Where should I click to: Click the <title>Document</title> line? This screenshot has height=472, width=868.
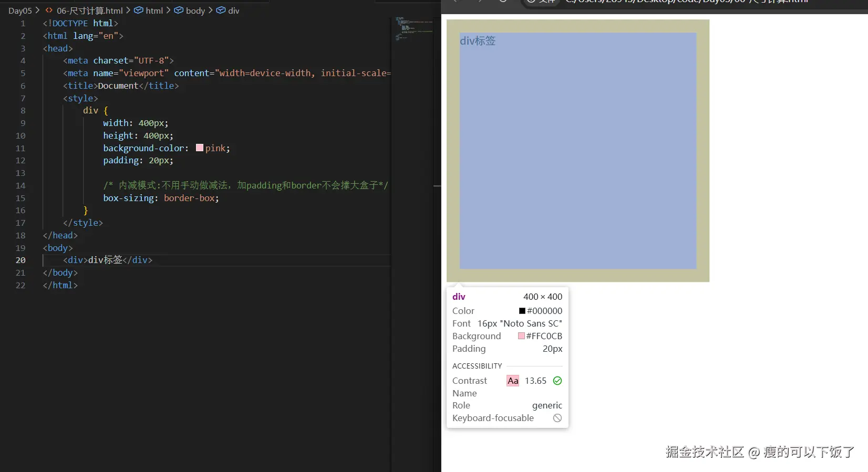(x=121, y=86)
